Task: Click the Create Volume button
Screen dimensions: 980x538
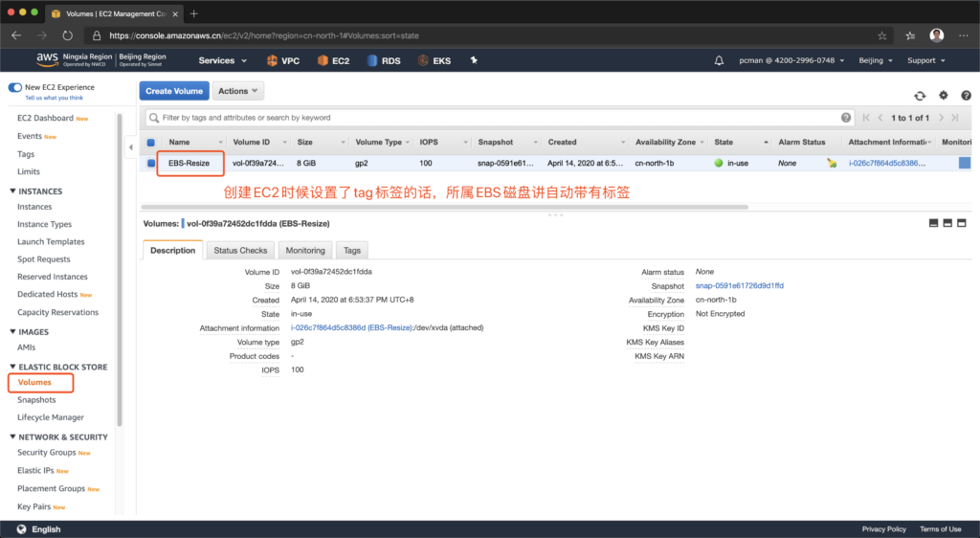Action: (x=174, y=91)
